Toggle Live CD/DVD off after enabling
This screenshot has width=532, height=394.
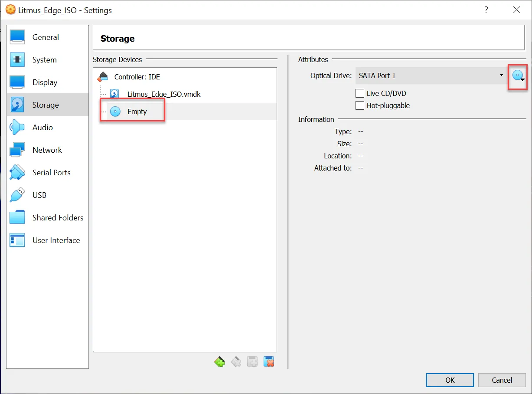(359, 93)
